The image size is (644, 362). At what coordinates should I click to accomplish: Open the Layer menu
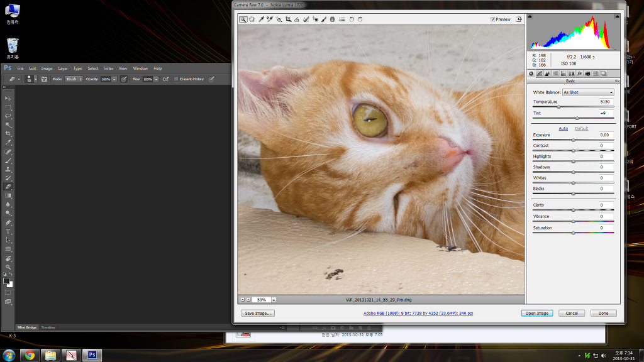tap(63, 68)
